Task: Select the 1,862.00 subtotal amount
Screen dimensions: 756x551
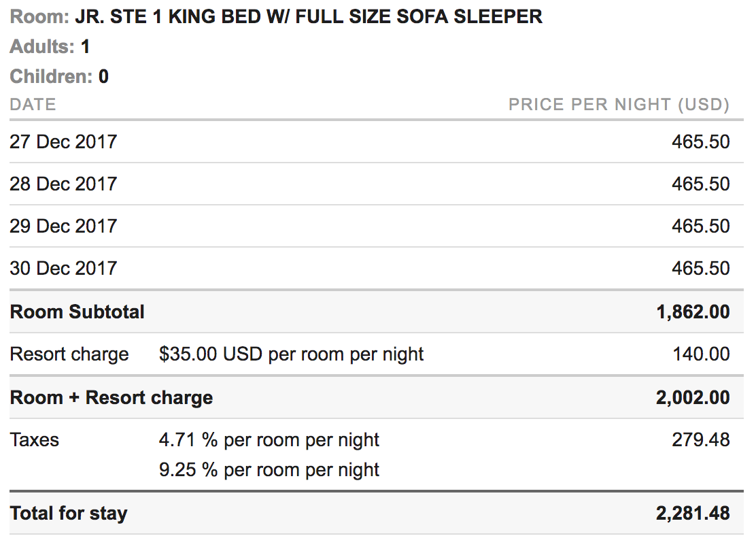Action: (x=693, y=312)
